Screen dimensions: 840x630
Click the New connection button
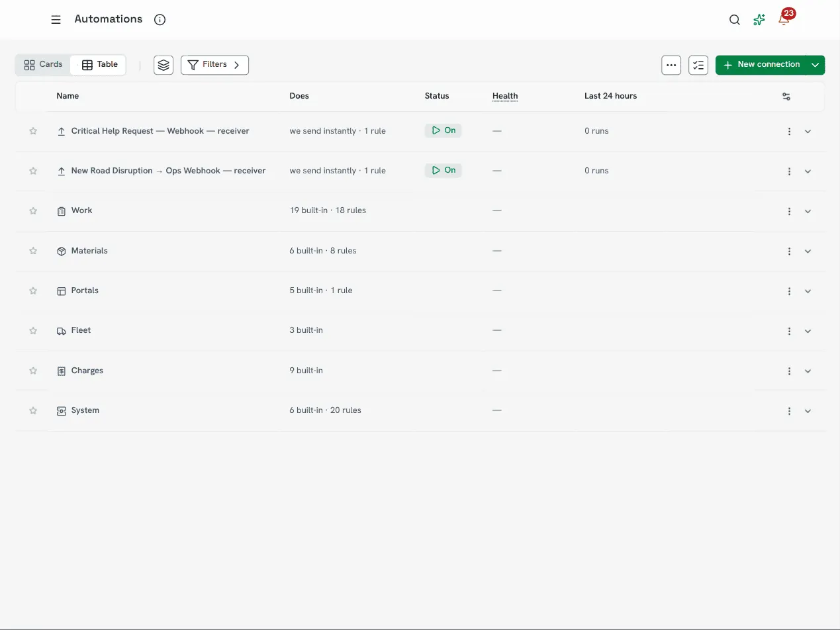pos(761,65)
